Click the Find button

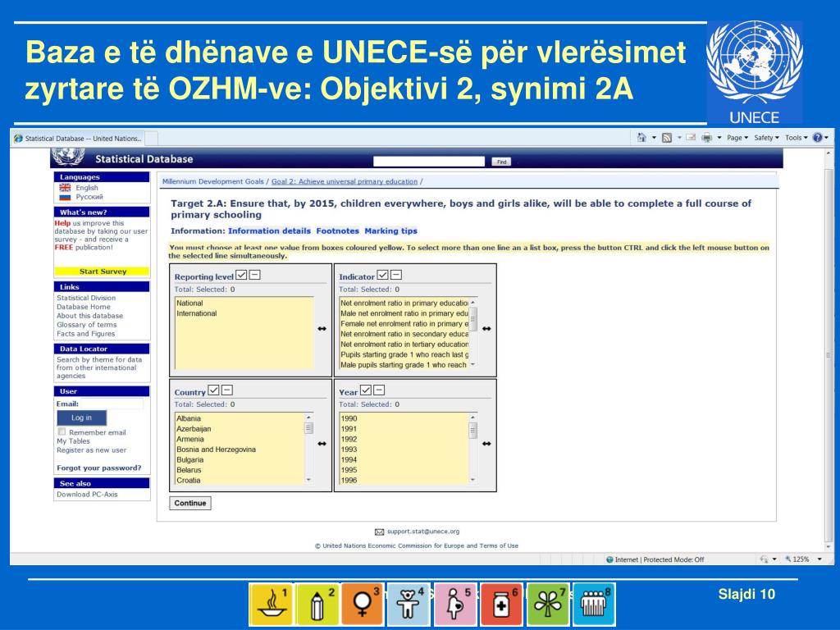501,162
